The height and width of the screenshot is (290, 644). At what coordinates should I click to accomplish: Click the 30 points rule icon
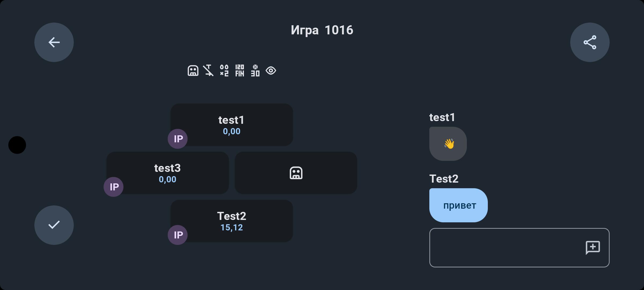(255, 71)
